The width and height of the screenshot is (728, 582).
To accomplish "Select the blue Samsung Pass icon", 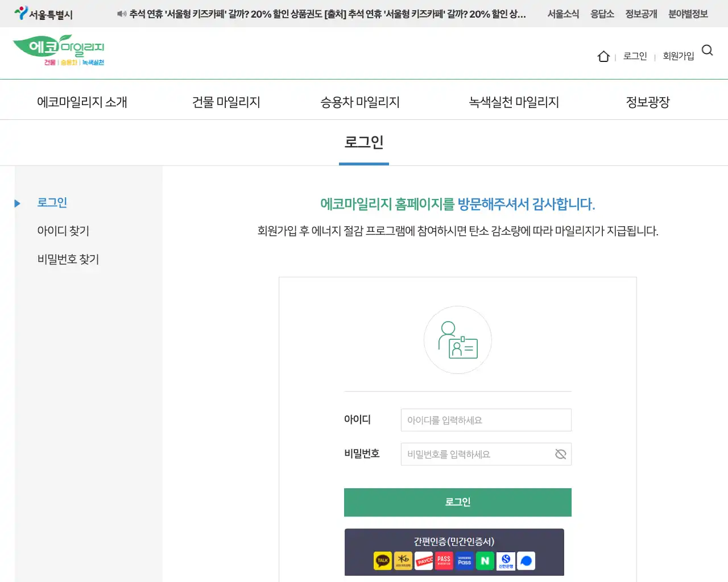I will [465, 561].
